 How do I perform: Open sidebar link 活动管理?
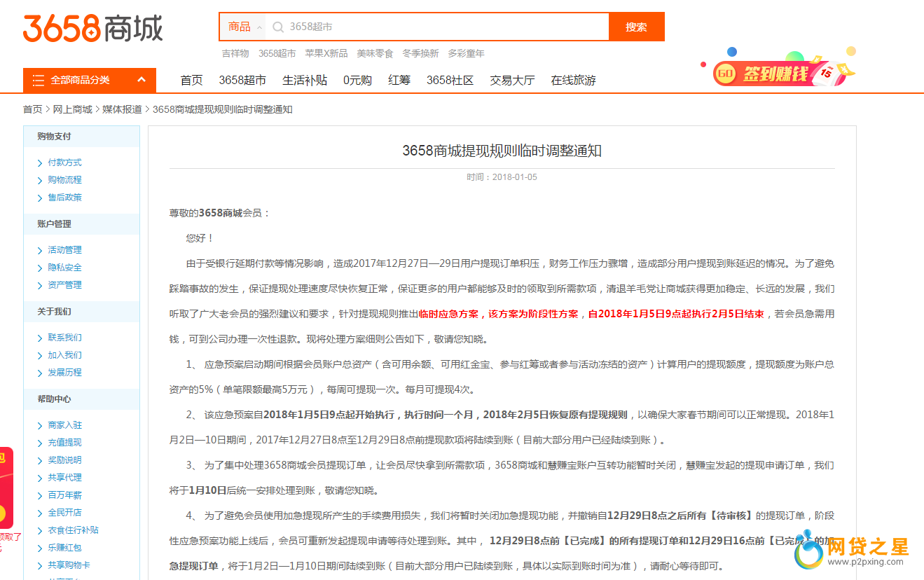pyautogui.click(x=64, y=250)
